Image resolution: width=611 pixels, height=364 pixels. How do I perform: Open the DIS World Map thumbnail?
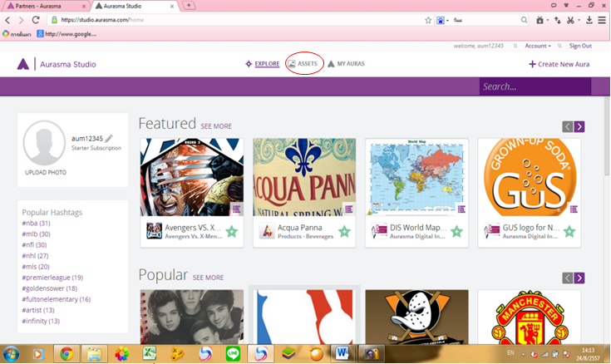[x=417, y=177]
